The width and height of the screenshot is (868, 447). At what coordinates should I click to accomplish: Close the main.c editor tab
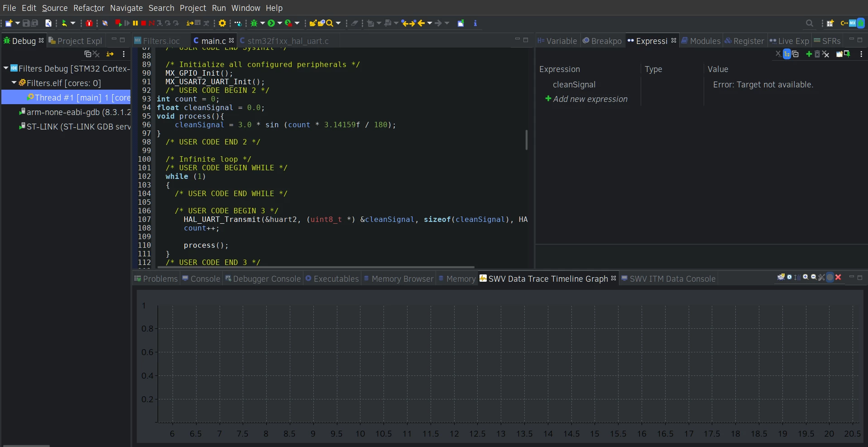point(231,40)
